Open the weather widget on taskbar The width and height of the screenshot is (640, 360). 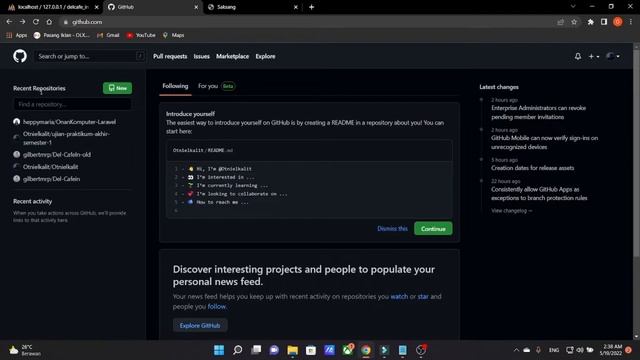tap(25, 350)
